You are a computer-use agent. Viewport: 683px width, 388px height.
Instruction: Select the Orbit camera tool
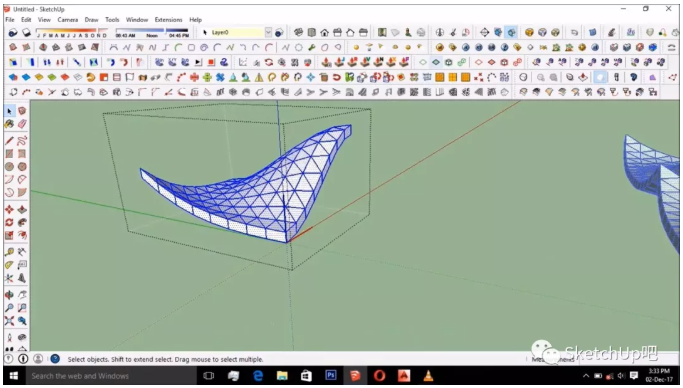click(x=9, y=295)
